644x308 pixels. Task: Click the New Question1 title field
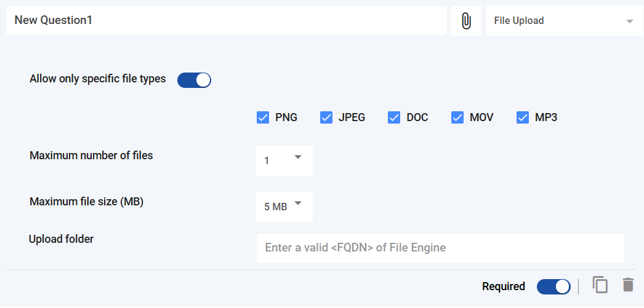pyautogui.click(x=227, y=21)
